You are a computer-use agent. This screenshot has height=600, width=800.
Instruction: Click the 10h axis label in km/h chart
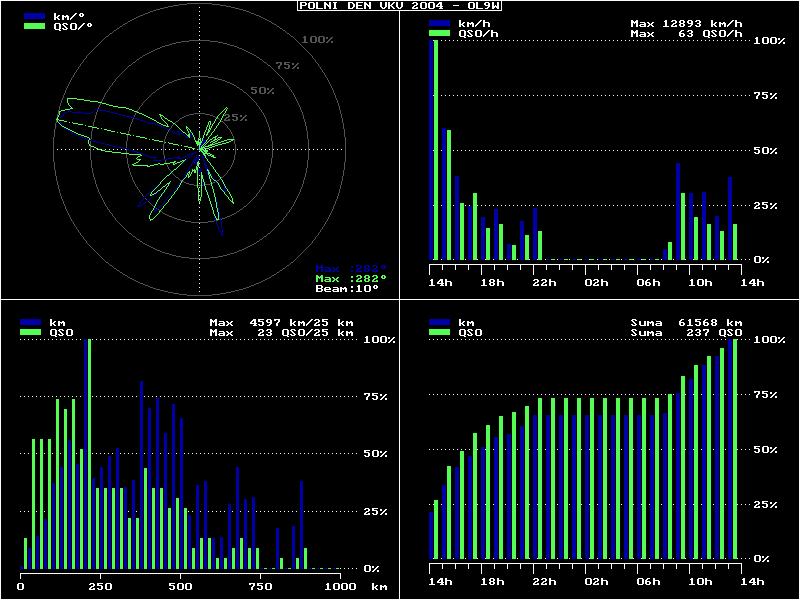[701, 283]
